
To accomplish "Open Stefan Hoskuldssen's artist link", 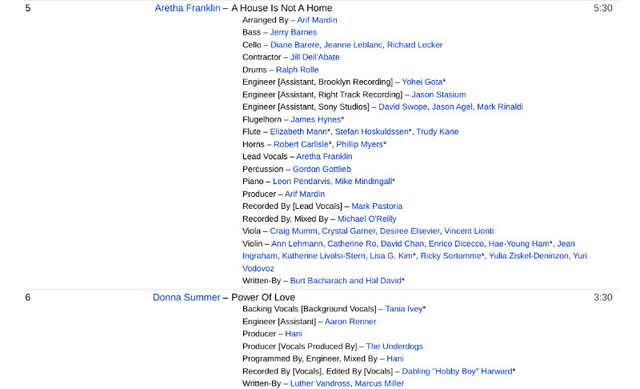I will coord(372,132).
